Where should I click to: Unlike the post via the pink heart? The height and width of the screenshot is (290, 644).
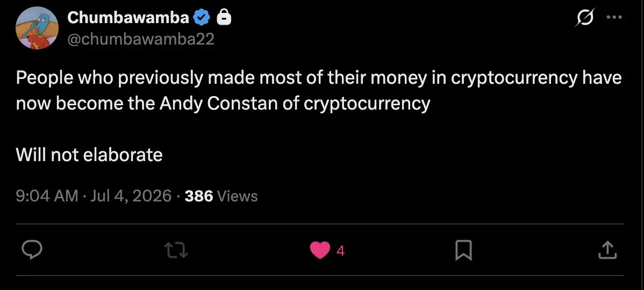(320, 250)
